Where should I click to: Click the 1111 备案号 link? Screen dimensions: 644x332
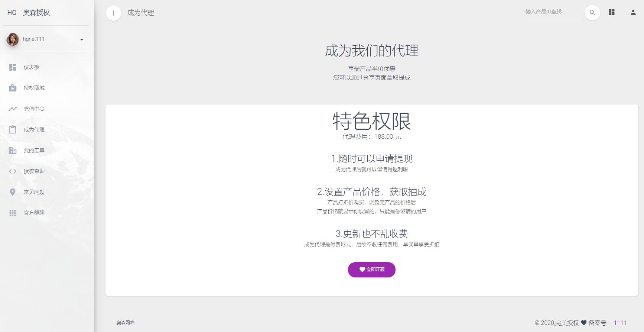click(620, 323)
